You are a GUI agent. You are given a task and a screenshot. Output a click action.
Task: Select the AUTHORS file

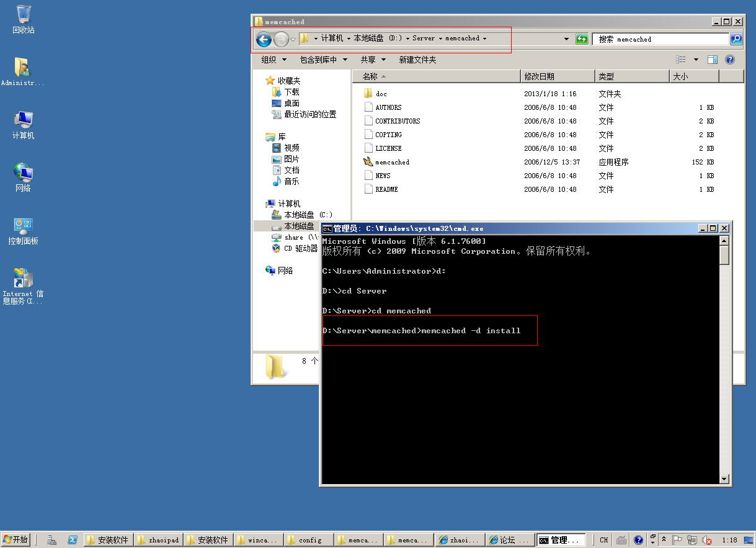pyautogui.click(x=388, y=107)
